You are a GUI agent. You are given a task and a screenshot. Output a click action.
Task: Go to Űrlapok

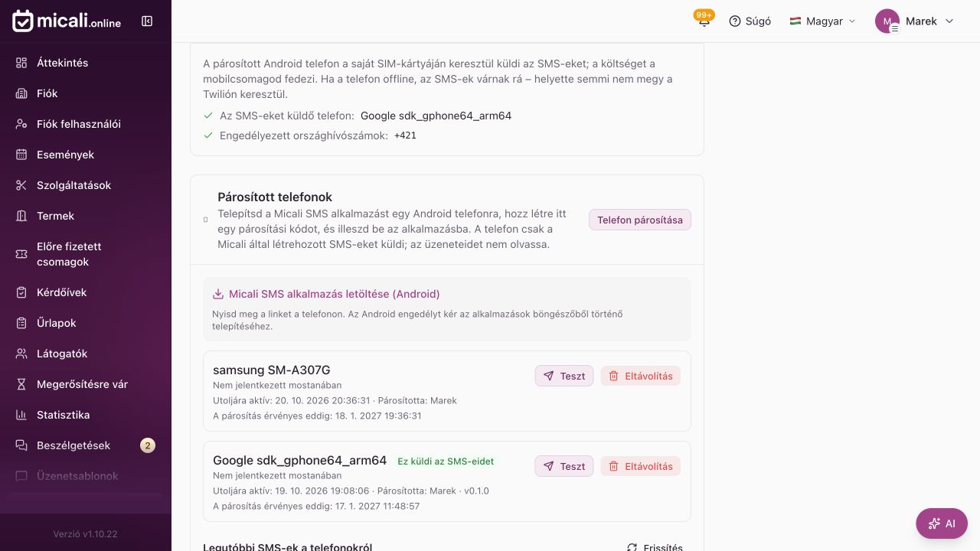pyautogui.click(x=86, y=323)
